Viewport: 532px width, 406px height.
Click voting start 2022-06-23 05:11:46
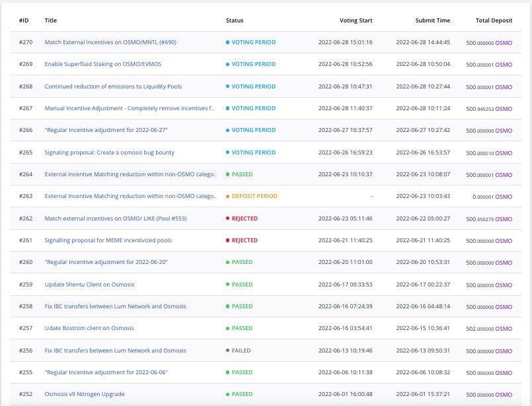pyautogui.click(x=345, y=219)
